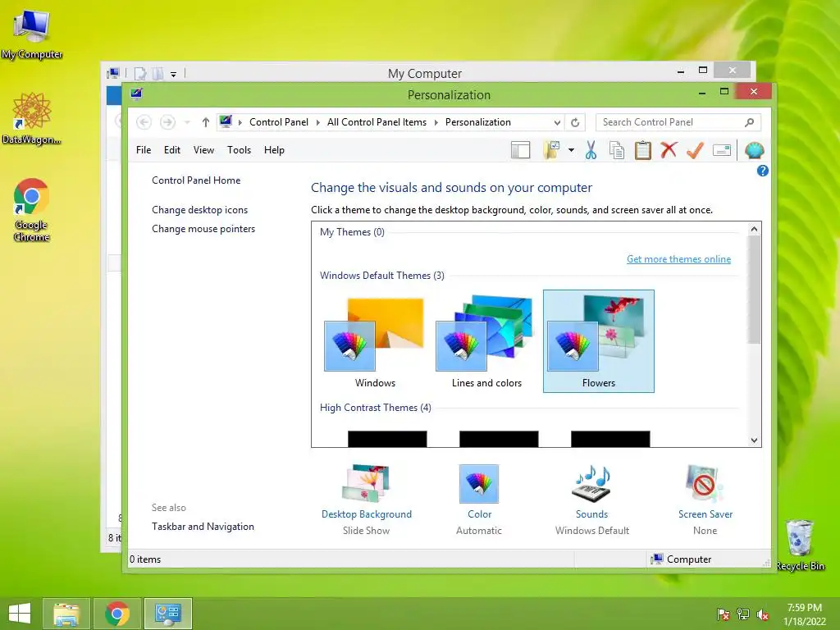Expand arrow after All Control Panel Items
Screen dimensions: 840x630
[436, 123]
